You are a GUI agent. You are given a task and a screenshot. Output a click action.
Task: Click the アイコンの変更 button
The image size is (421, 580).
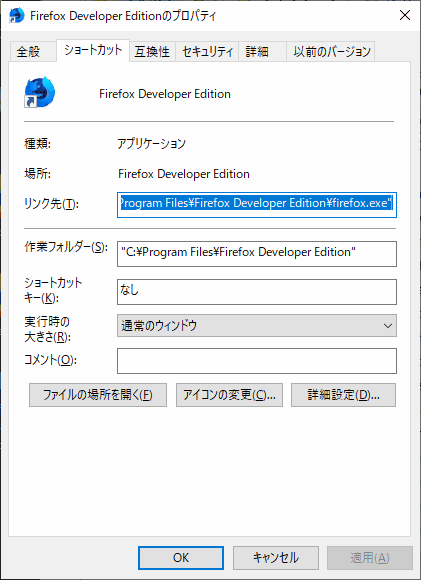pos(229,395)
